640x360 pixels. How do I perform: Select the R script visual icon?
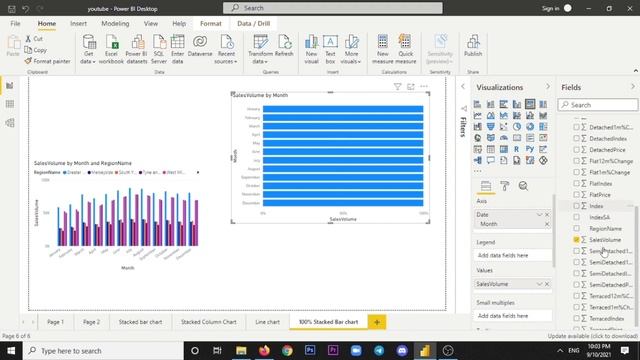517,149
